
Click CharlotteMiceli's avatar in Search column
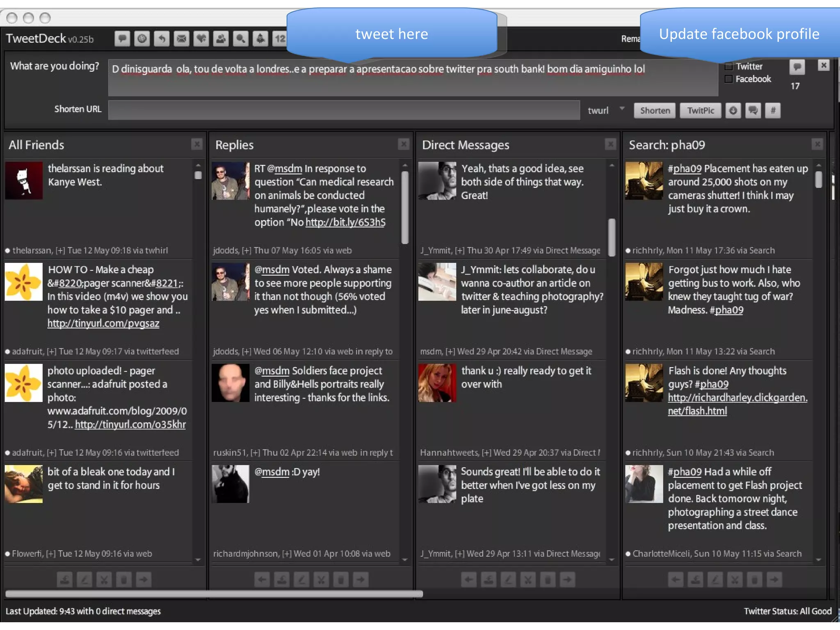pyautogui.click(x=644, y=484)
